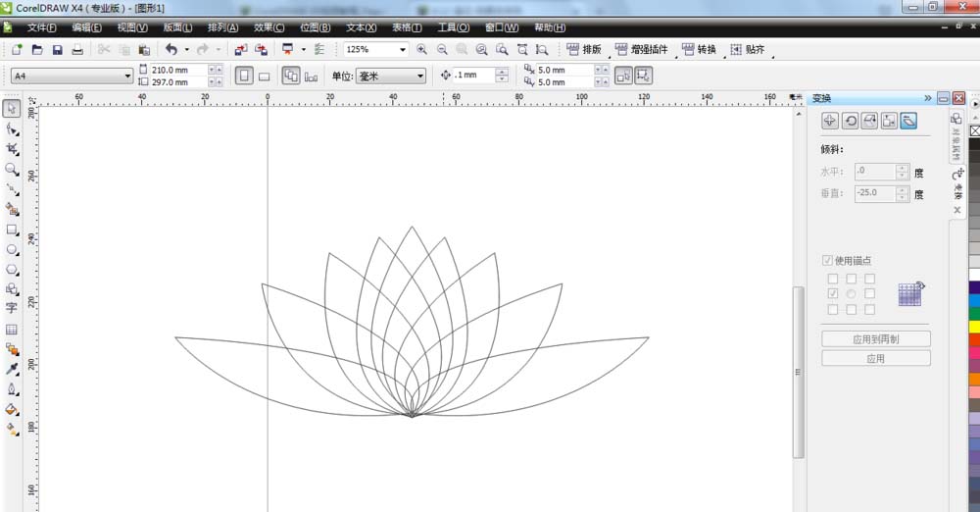Select the Smart Fill tool
The width and height of the screenshot is (980, 512).
point(11,209)
